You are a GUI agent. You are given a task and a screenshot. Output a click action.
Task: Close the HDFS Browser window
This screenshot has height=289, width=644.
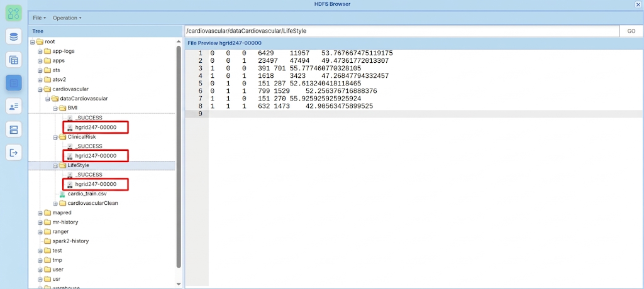638,4
